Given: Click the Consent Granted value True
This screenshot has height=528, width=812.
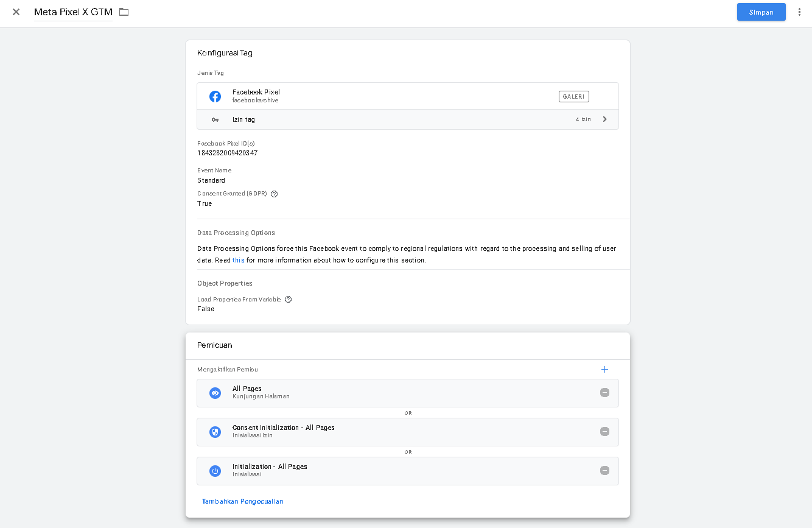Looking at the screenshot, I should coord(205,203).
